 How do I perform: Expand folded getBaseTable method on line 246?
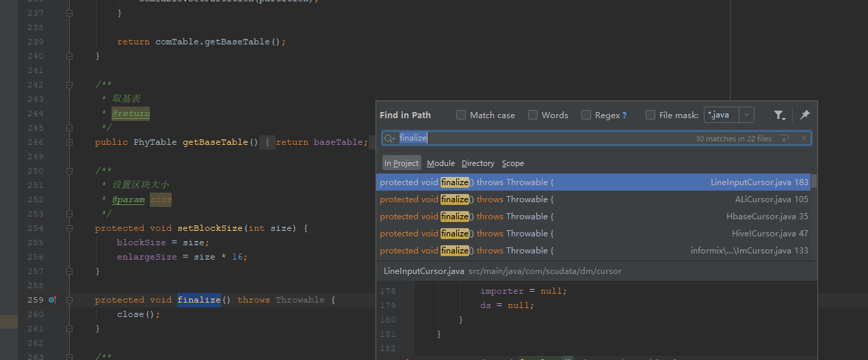[69, 142]
